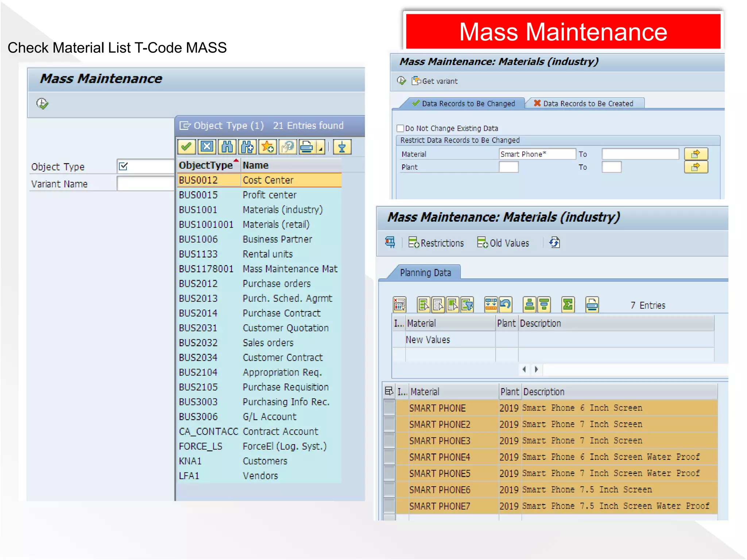The width and height of the screenshot is (747, 560).
Task: Click the Plant To input field
Action: [612, 167]
